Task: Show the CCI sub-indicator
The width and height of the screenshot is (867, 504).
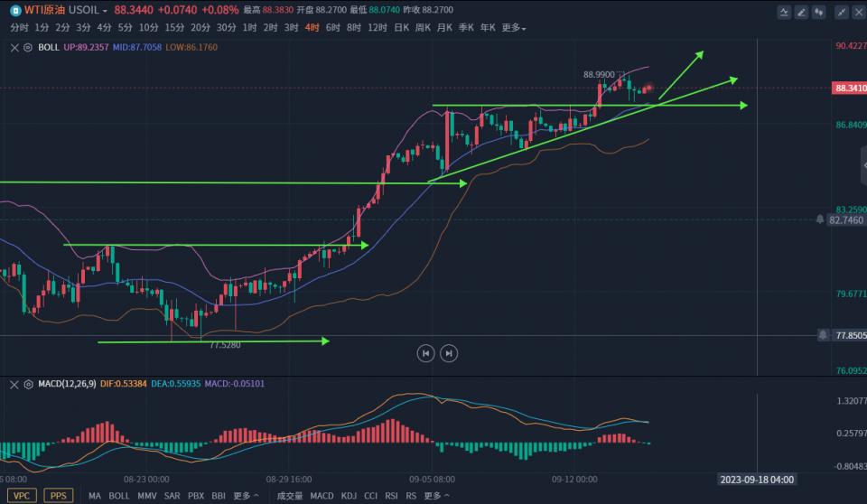Action: [370, 496]
